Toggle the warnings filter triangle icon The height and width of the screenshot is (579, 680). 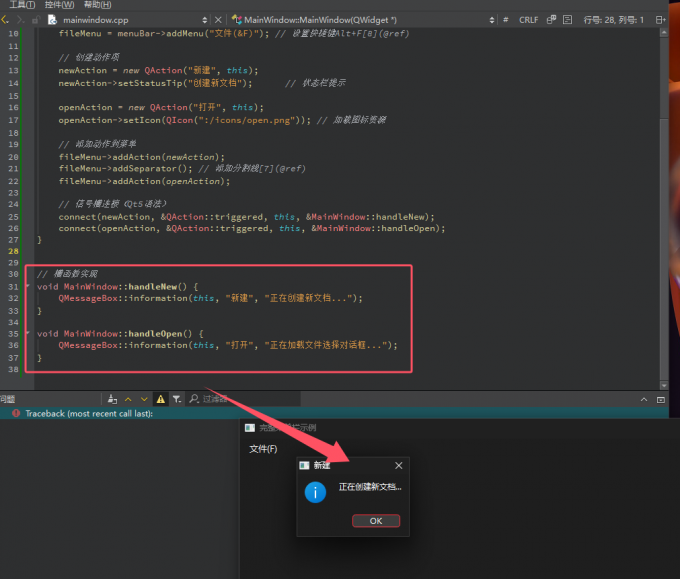point(161,399)
